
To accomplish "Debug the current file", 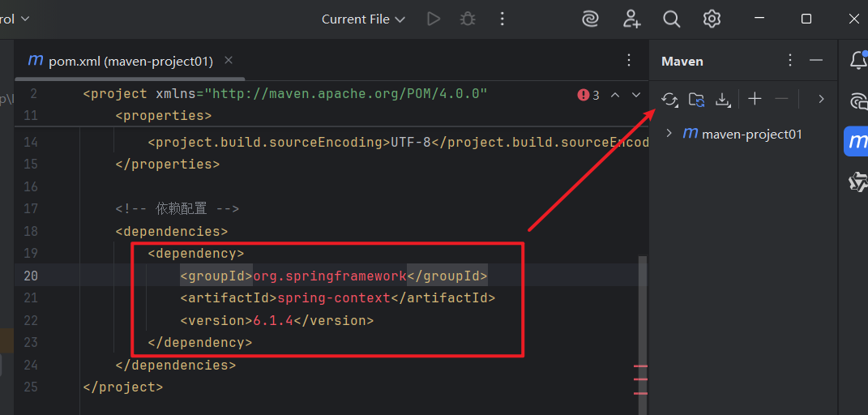I will [x=468, y=19].
